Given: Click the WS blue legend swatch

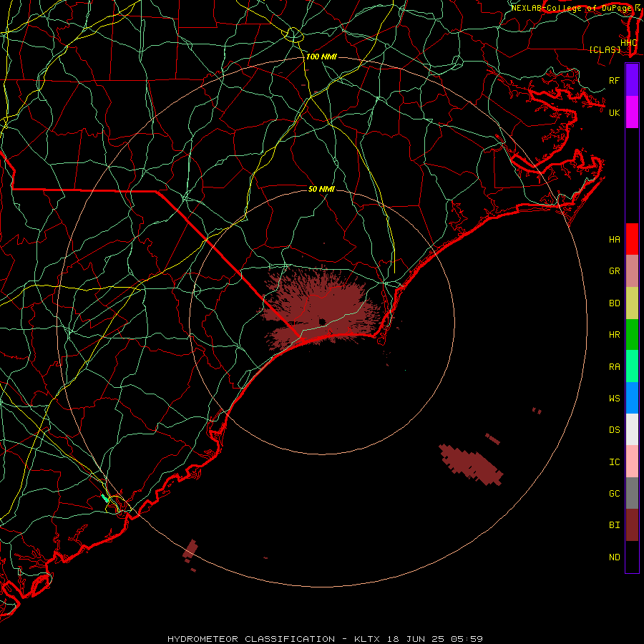Looking at the screenshot, I should [x=632, y=398].
